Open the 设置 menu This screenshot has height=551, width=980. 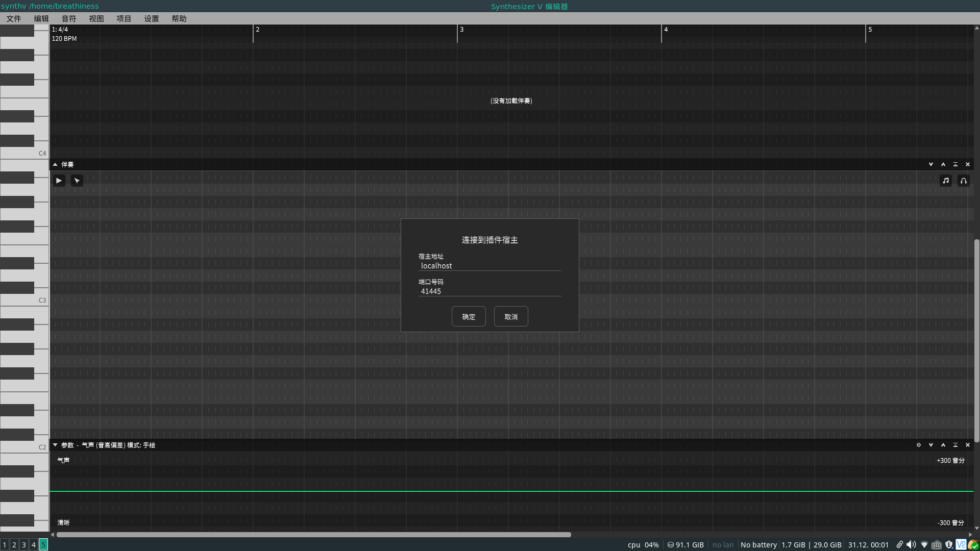tap(151, 18)
